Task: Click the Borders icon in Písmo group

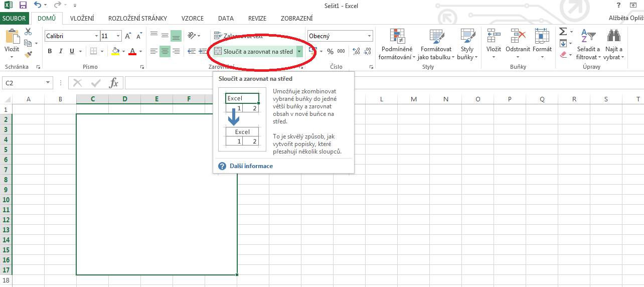Action: [93, 51]
